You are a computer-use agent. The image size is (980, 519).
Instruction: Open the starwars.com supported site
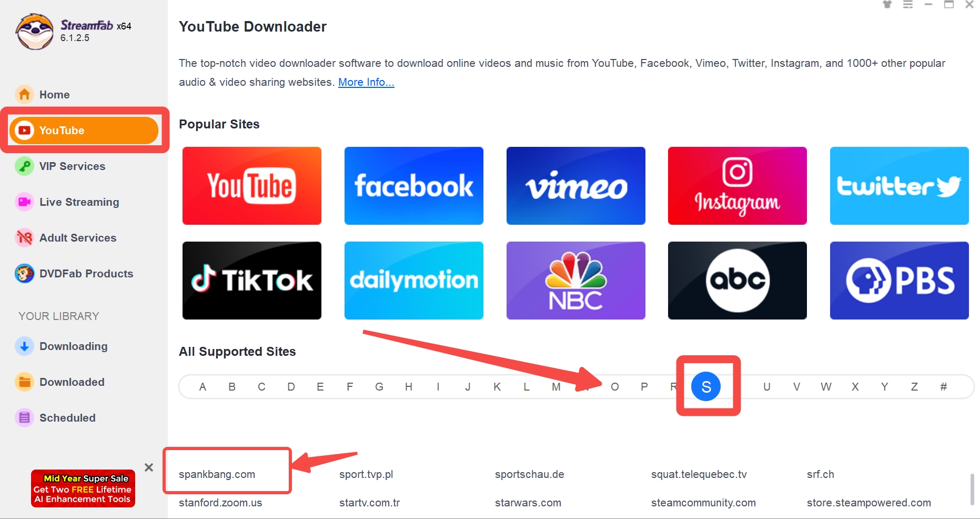click(528, 502)
